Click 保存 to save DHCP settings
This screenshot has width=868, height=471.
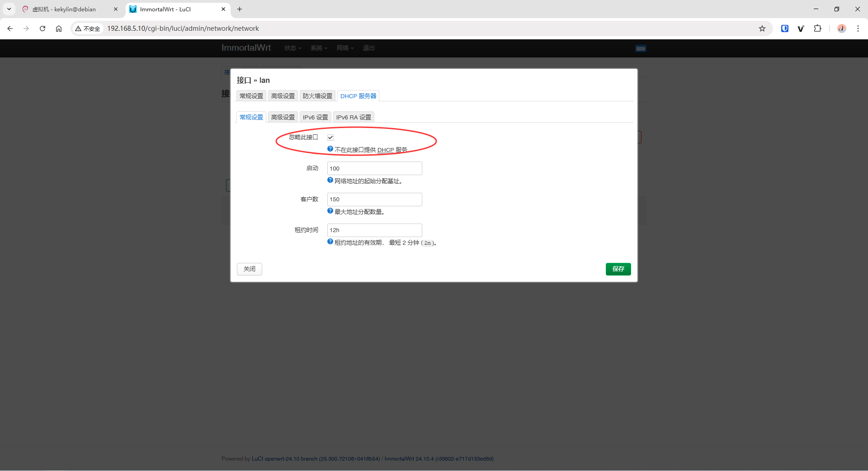[618, 269]
